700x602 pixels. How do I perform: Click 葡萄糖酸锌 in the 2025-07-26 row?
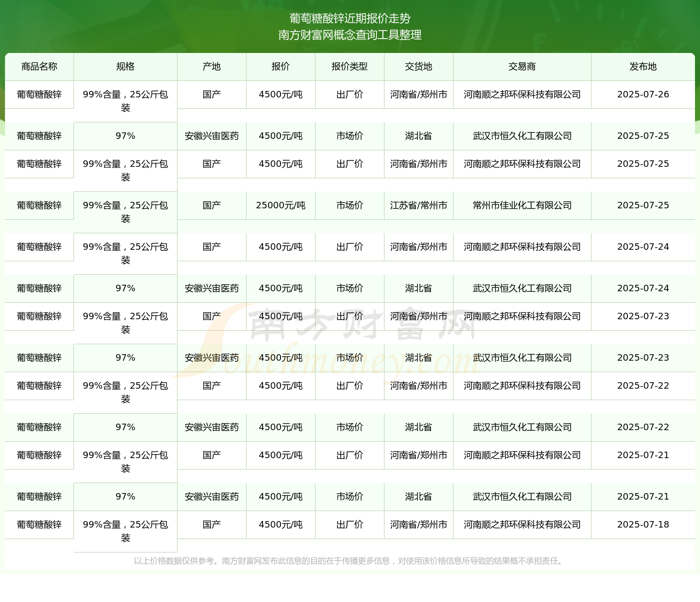coord(39,94)
